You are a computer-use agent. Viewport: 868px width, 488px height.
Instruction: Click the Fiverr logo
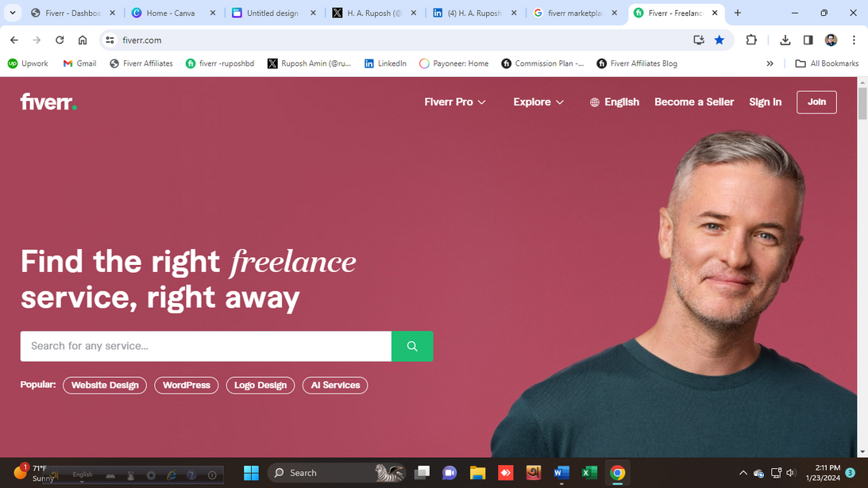pos(48,102)
